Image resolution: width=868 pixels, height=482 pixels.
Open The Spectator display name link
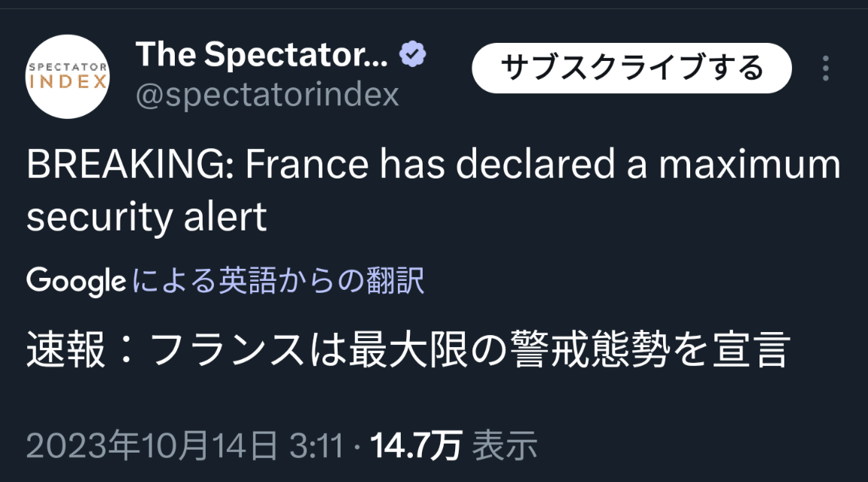tap(262, 54)
